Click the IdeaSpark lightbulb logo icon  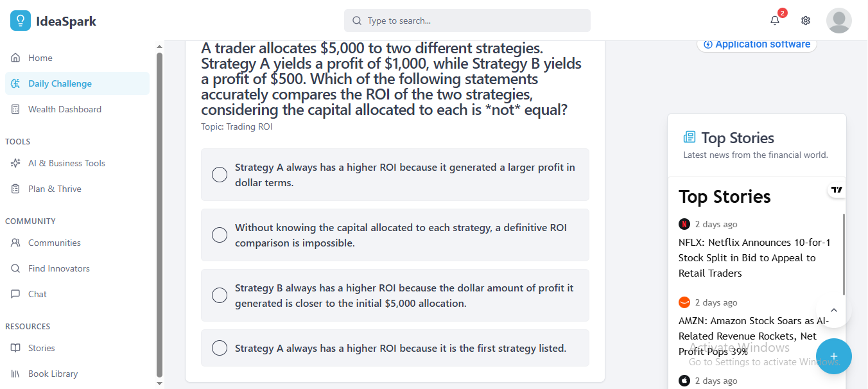21,21
